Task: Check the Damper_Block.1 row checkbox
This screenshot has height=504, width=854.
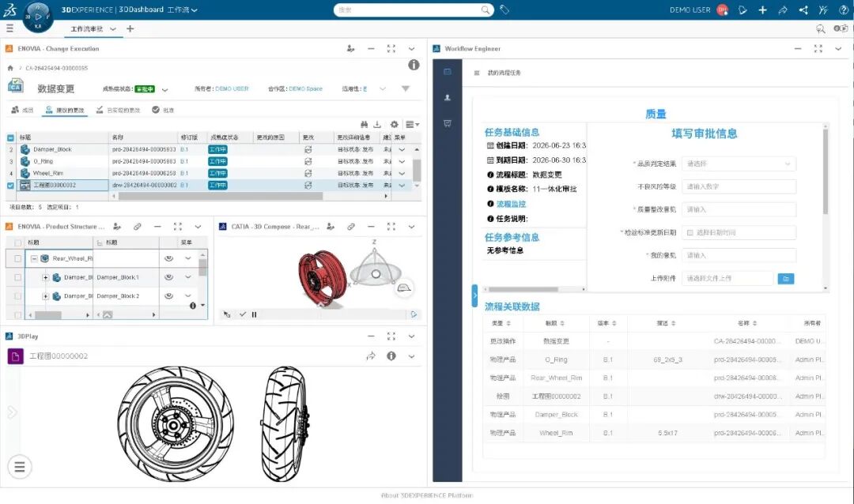Action: tap(18, 277)
